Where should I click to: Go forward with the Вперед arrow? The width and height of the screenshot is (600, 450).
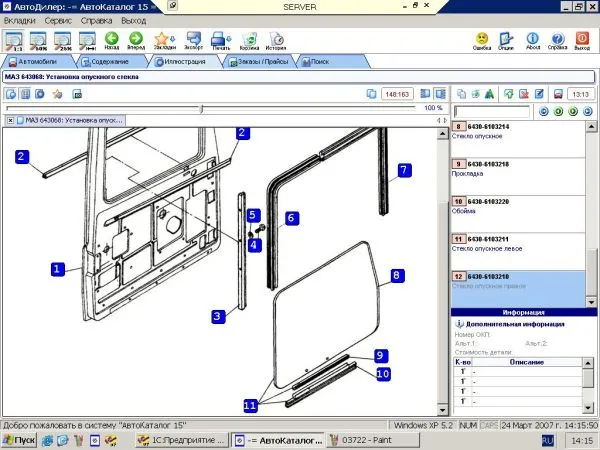[136, 40]
